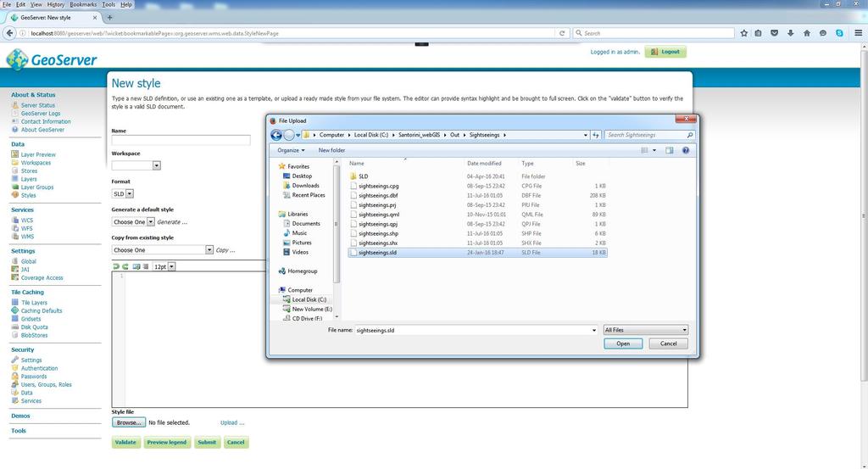Screen dimensions: 868x469
Task: Open the View menu in the menu bar
Action: (x=36, y=4)
